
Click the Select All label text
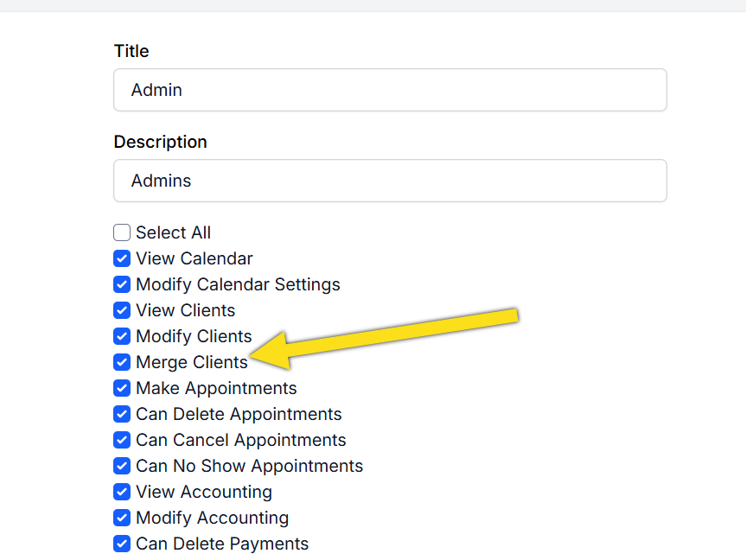pos(173,232)
